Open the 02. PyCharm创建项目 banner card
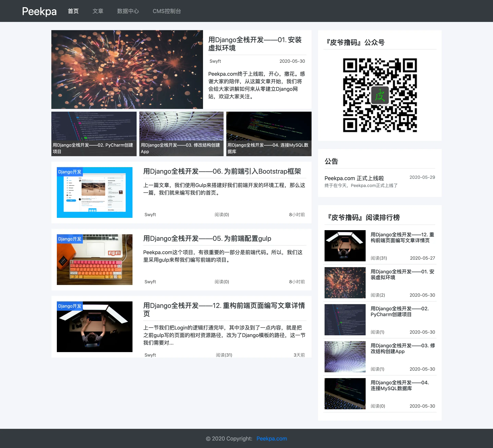This screenshot has width=493, height=448. tap(94, 134)
